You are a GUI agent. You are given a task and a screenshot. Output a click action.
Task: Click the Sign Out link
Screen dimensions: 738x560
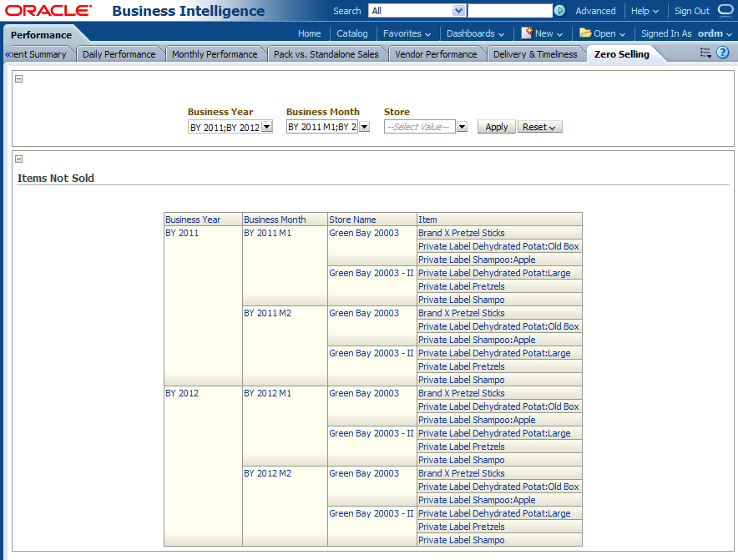tap(691, 11)
